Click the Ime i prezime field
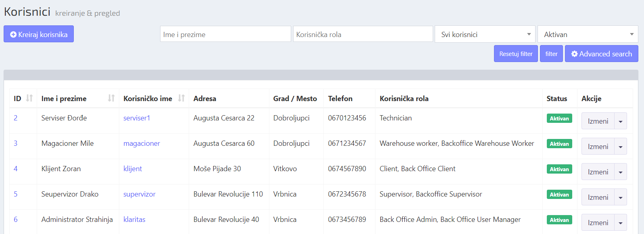This screenshot has height=234, width=644. coord(225,34)
